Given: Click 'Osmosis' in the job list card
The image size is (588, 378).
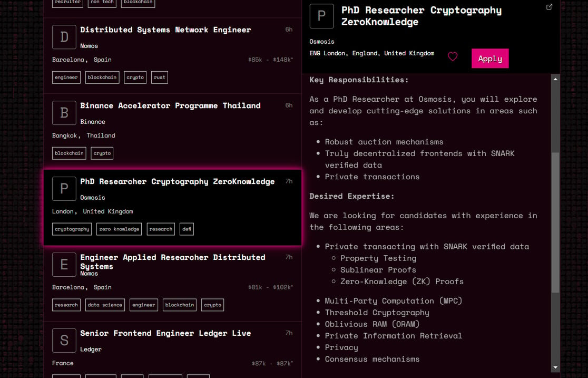Looking at the screenshot, I should pyautogui.click(x=93, y=198).
